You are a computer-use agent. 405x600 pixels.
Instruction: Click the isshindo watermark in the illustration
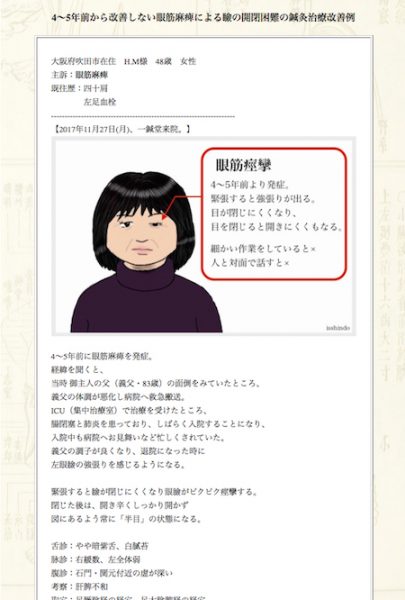pyautogui.click(x=338, y=328)
